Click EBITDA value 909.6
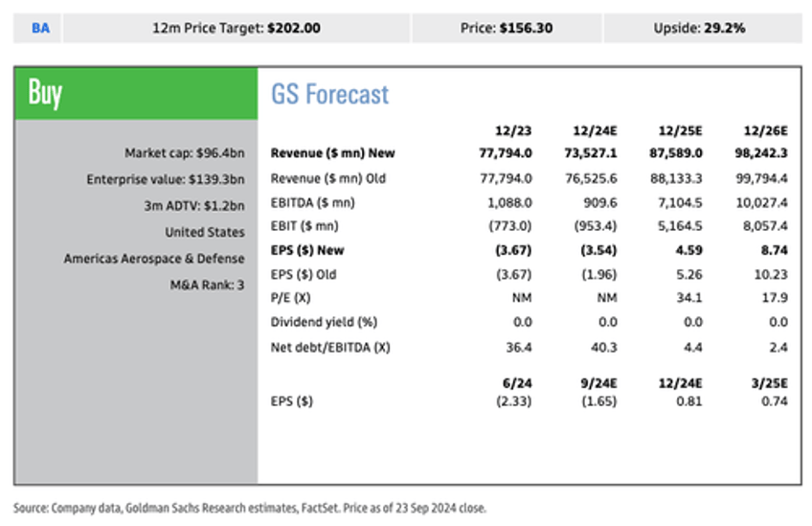The width and height of the screenshot is (812, 526). click(x=600, y=202)
